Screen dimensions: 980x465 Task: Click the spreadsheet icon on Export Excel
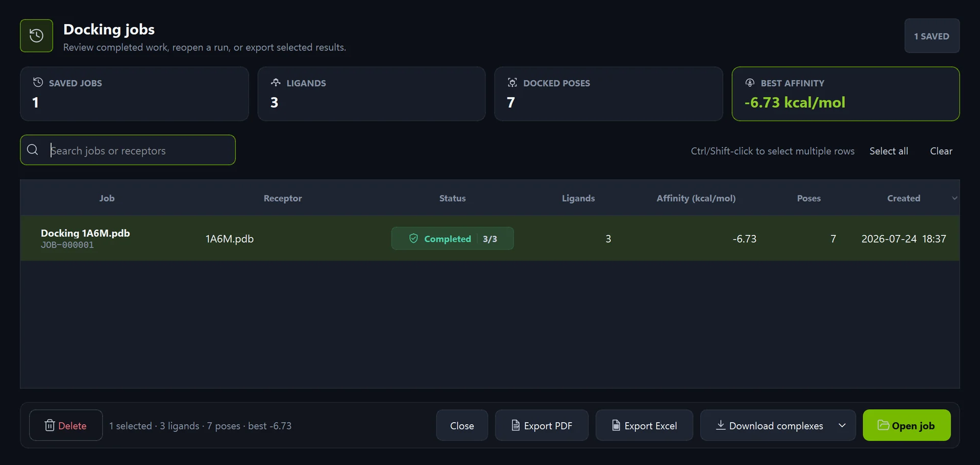[616, 425]
